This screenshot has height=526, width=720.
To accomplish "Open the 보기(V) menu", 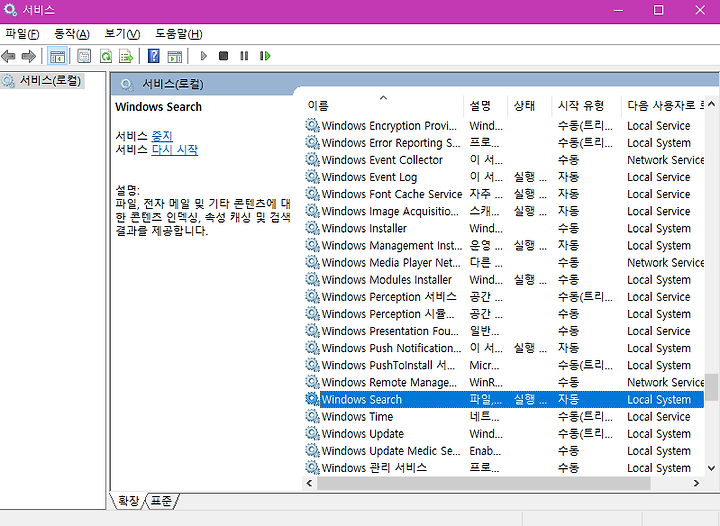I will [122, 34].
